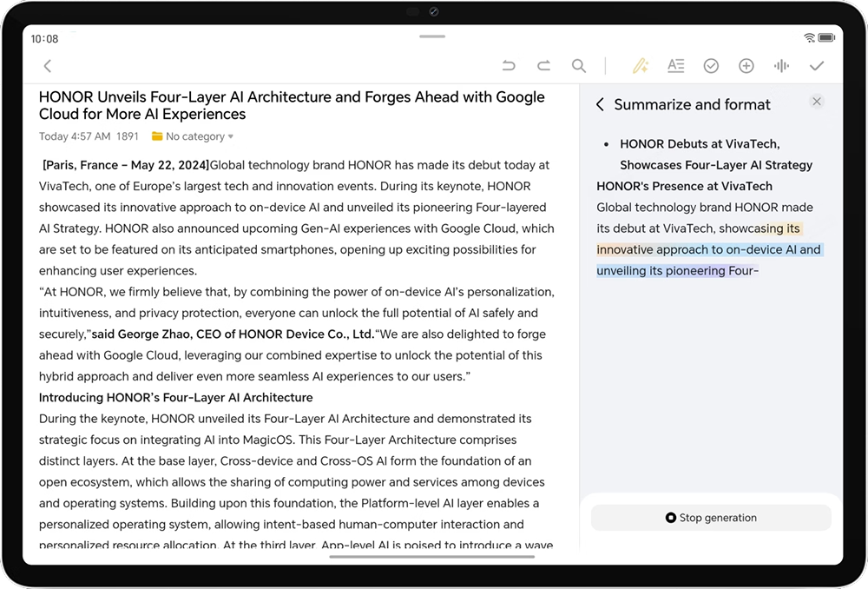Open the No category dropdown

(x=193, y=136)
